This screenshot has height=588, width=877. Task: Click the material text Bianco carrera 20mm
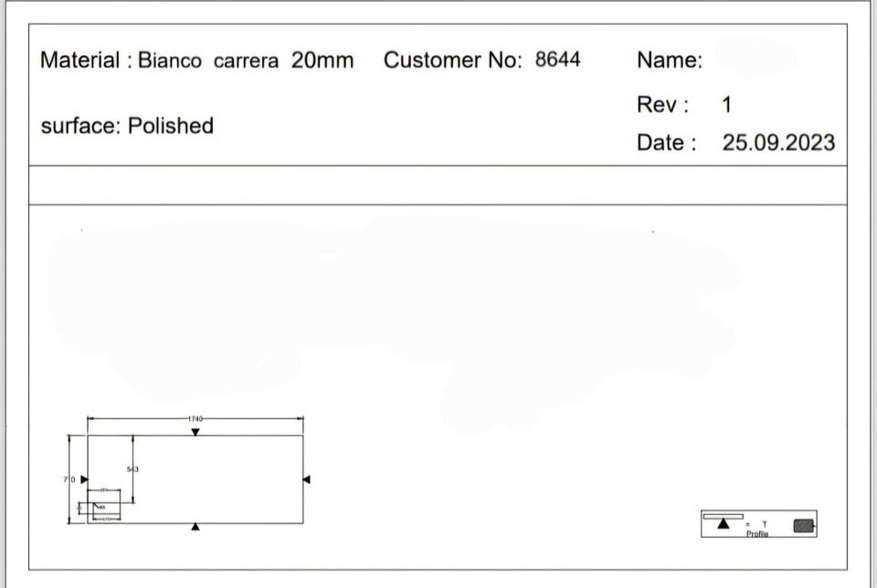[246, 60]
